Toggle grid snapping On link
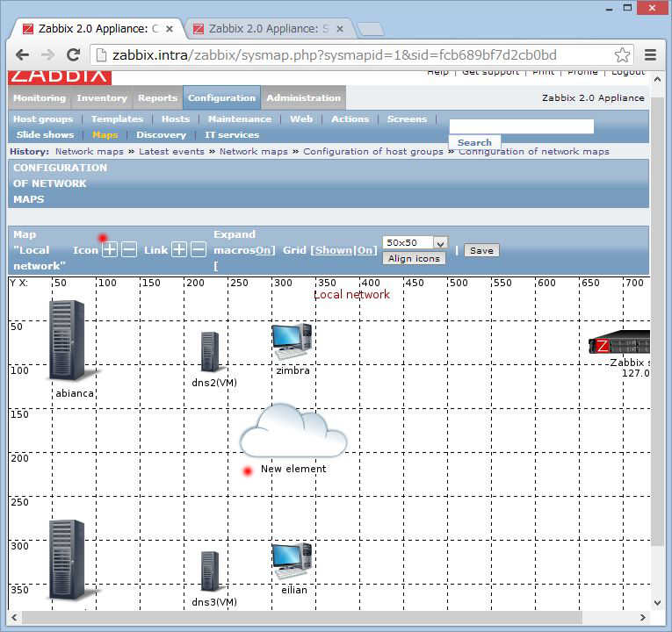This screenshot has height=632, width=672. [365, 250]
